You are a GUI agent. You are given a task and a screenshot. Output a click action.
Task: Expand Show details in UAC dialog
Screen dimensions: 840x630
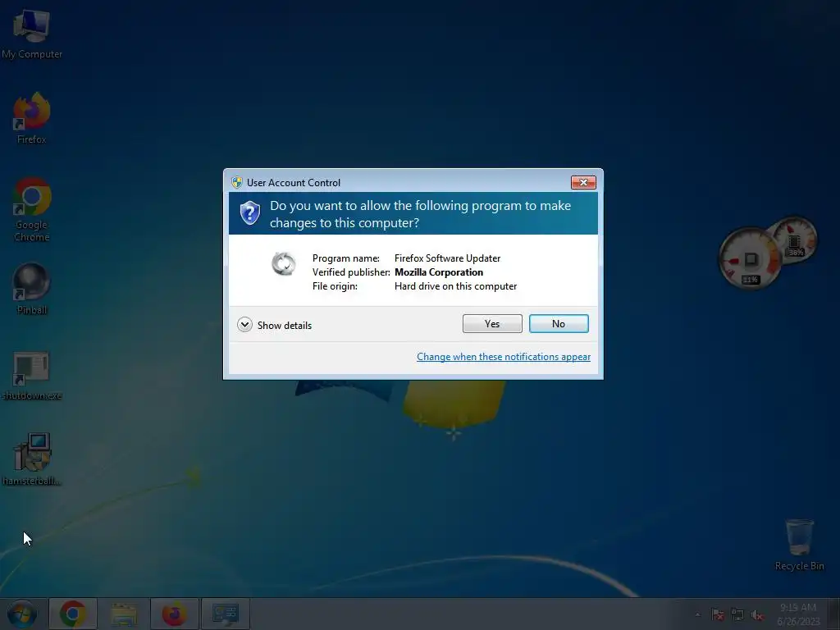[274, 325]
